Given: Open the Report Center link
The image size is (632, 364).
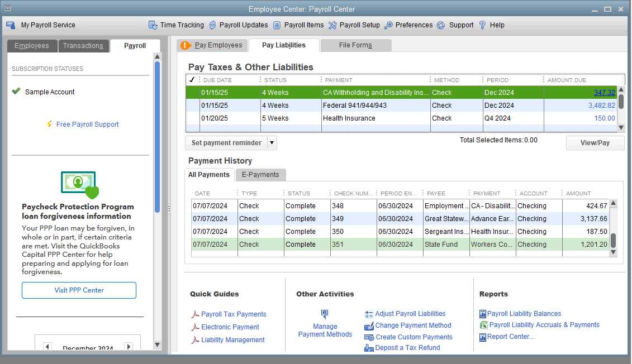Looking at the screenshot, I should [x=511, y=337].
